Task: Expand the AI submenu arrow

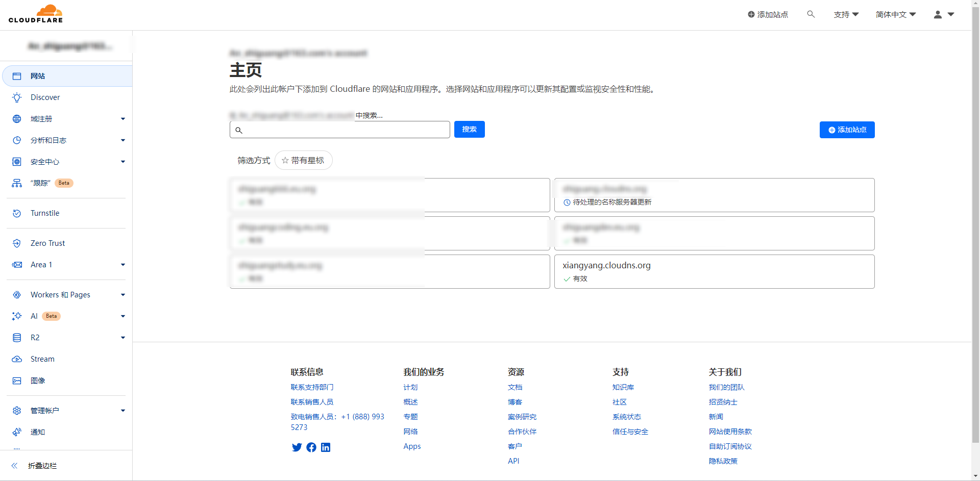Action: click(123, 316)
